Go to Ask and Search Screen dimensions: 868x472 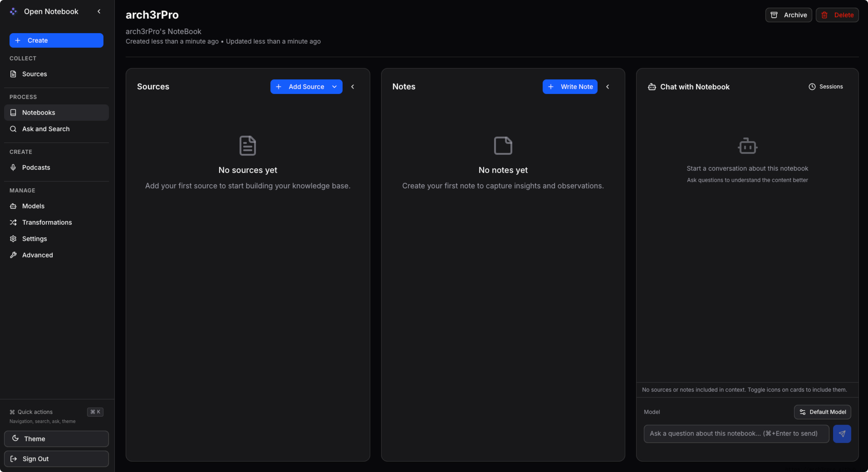[46, 129]
